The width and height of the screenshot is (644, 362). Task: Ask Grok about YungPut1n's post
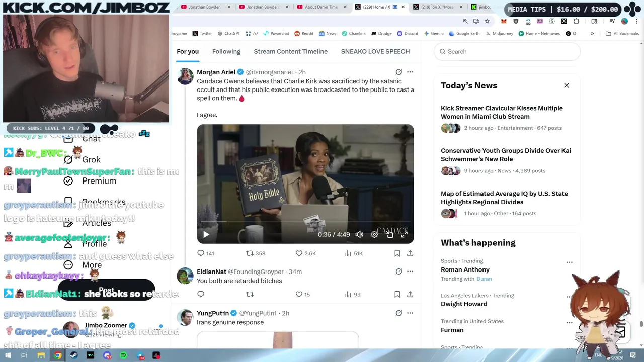point(398,313)
